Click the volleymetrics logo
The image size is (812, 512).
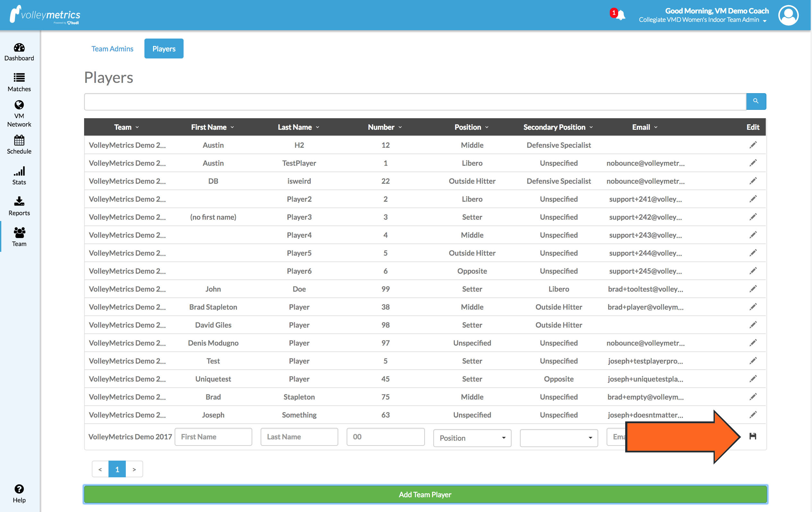point(45,14)
